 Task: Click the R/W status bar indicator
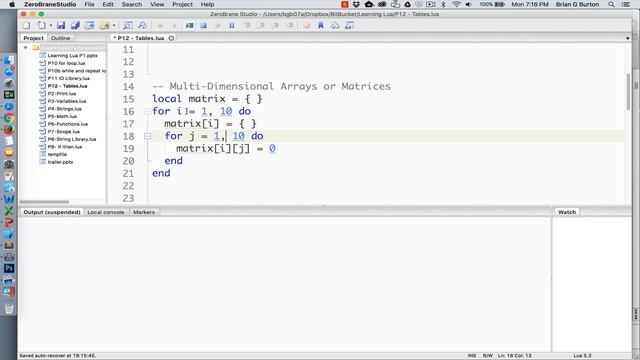(487, 356)
